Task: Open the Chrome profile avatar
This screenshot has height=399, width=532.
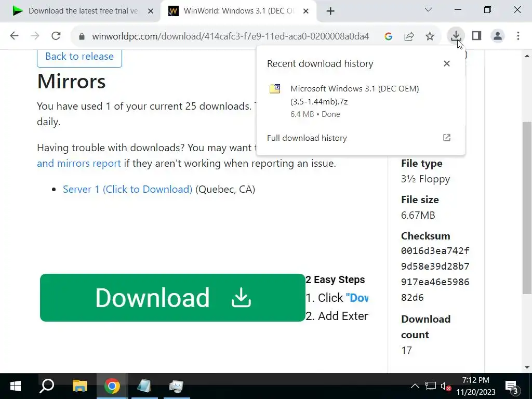Action: (x=497, y=36)
